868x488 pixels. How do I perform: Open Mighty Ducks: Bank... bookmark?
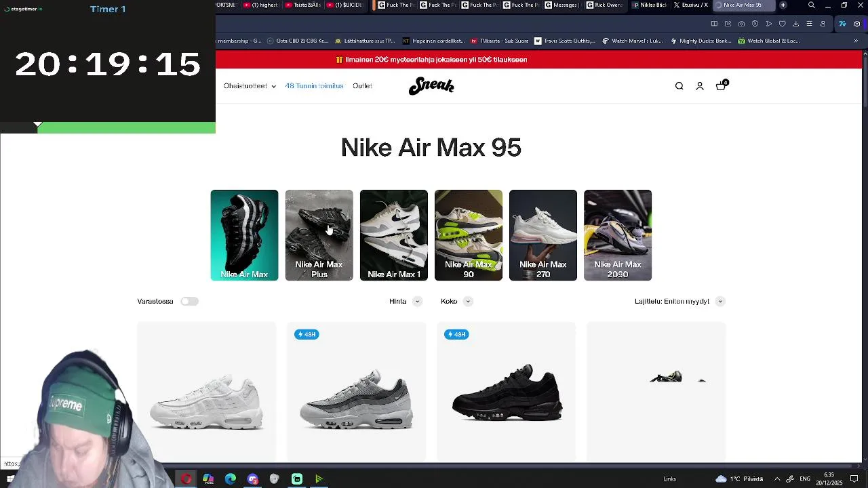(700, 41)
